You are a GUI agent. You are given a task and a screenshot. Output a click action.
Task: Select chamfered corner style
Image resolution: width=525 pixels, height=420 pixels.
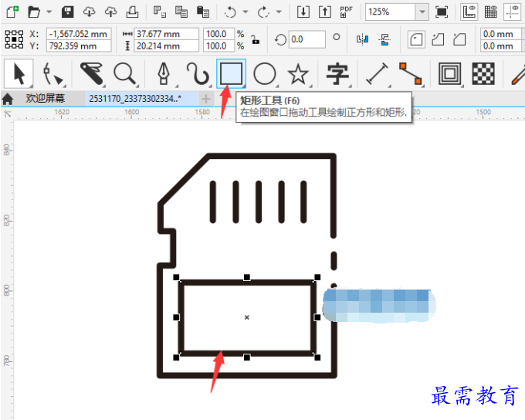point(459,39)
